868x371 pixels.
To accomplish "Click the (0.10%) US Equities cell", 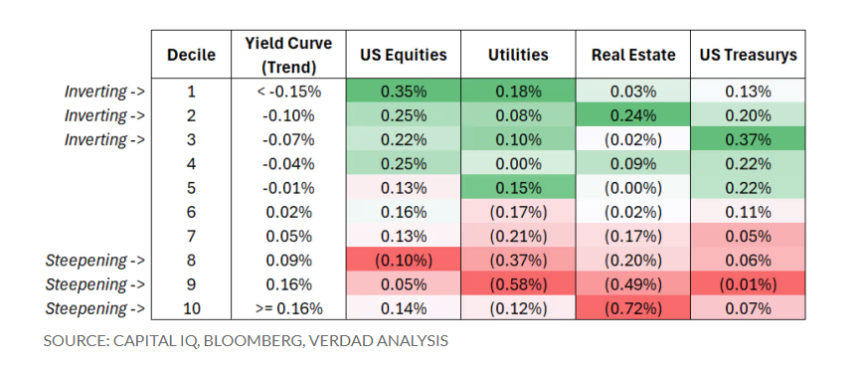I will [x=404, y=260].
